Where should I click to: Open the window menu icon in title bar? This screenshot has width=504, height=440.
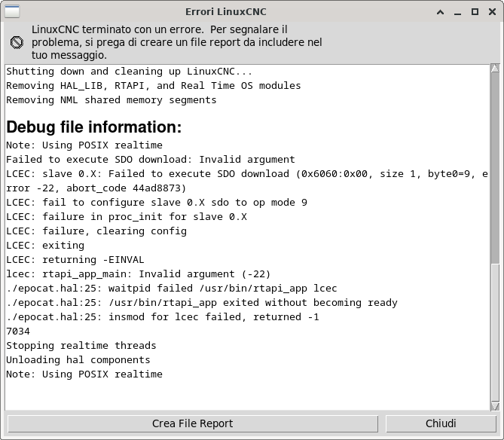pyautogui.click(x=12, y=12)
